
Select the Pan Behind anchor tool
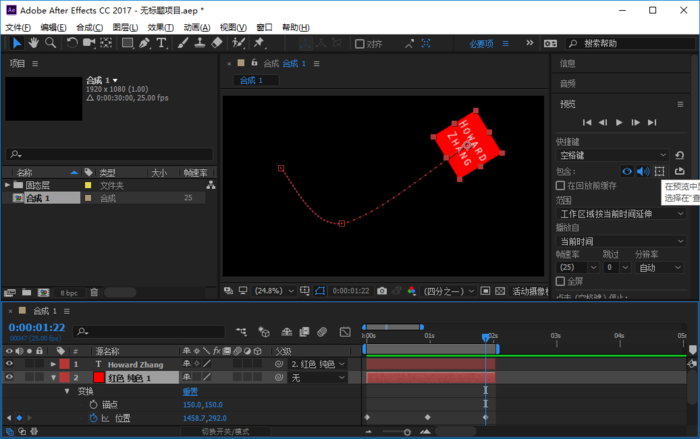pos(106,43)
